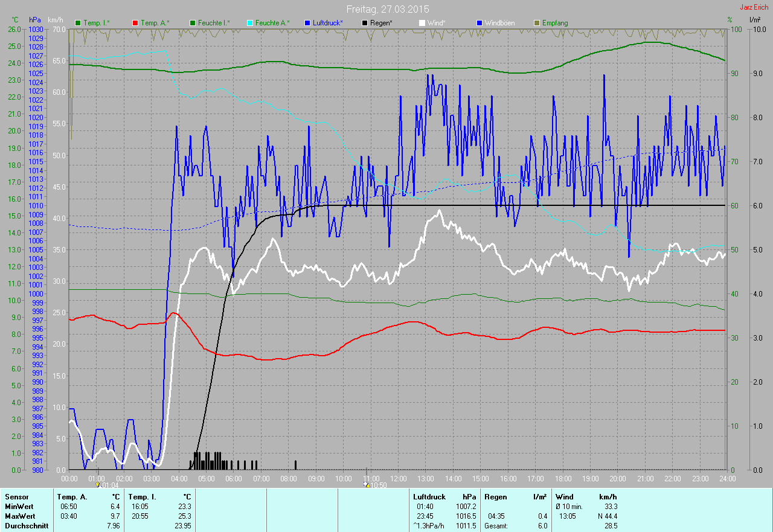Click the Wind header in the statistics table

coord(564,497)
